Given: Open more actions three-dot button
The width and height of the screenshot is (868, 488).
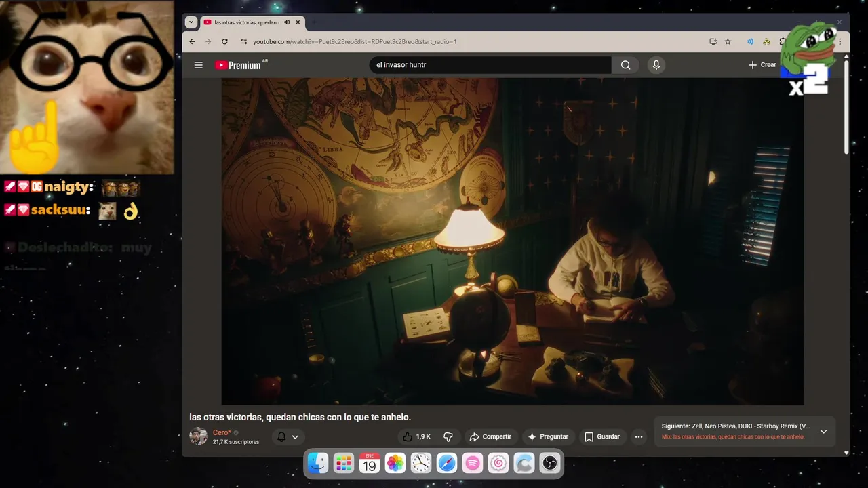Looking at the screenshot, I should click(638, 436).
